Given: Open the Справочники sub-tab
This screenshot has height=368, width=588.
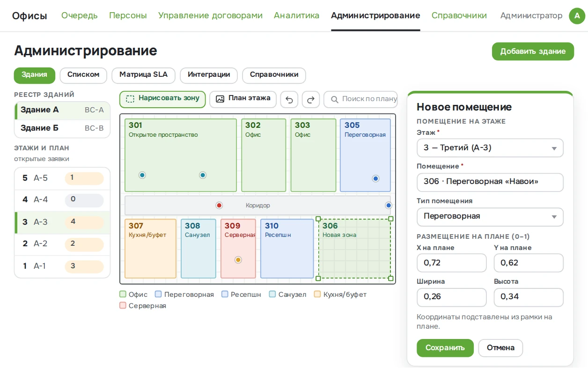Looking at the screenshot, I should pos(274,75).
